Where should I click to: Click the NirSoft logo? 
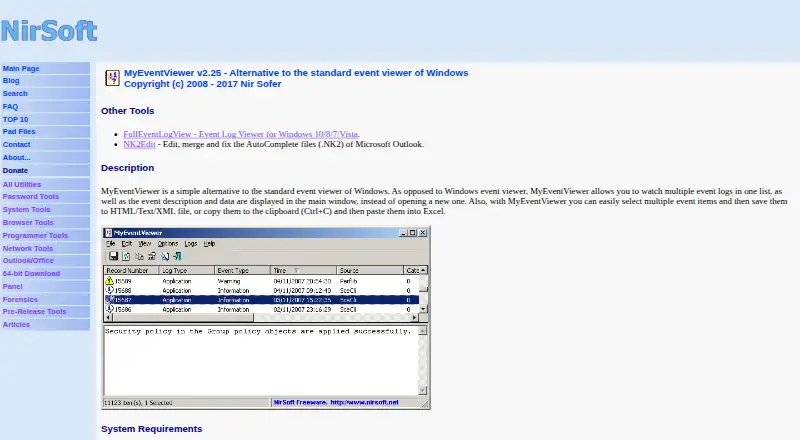click(x=49, y=31)
